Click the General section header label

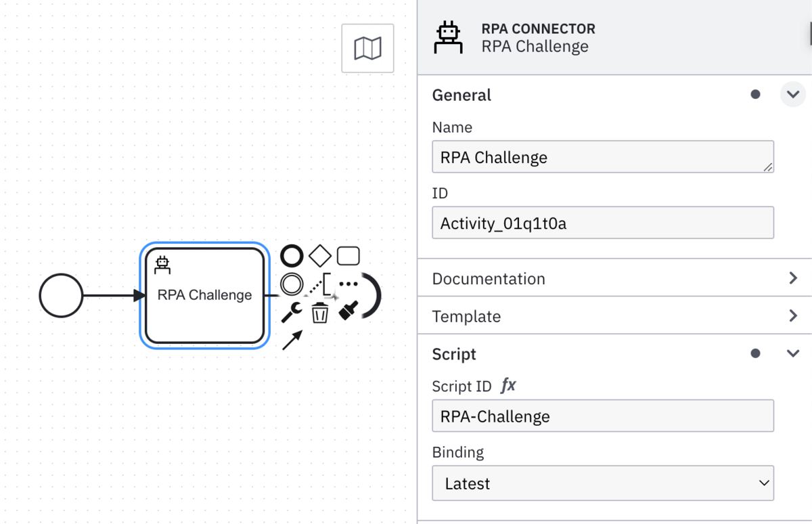coord(461,95)
